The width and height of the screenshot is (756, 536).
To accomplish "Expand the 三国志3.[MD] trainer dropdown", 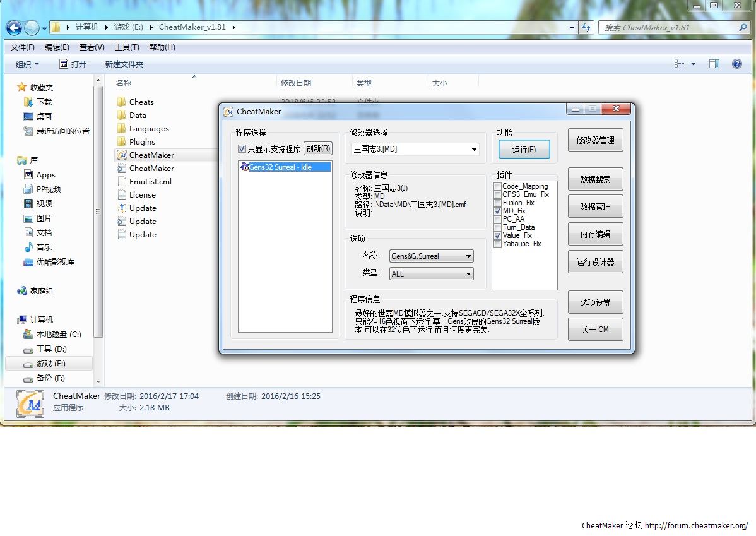I will [474, 150].
